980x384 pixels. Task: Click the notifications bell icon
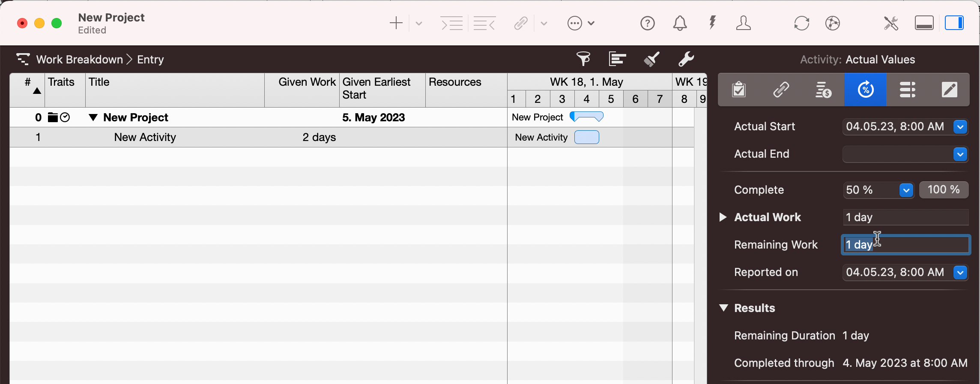click(x=680, y=23)
